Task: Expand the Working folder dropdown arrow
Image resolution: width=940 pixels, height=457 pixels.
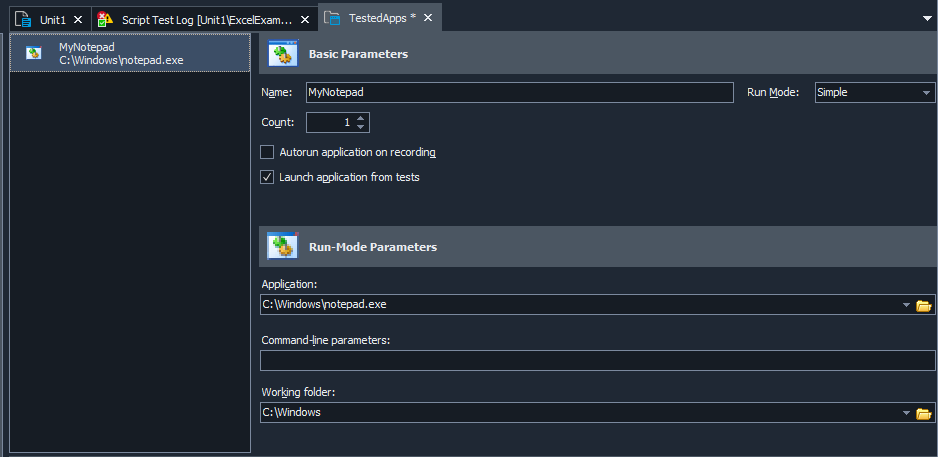Action: pos(906,412)
